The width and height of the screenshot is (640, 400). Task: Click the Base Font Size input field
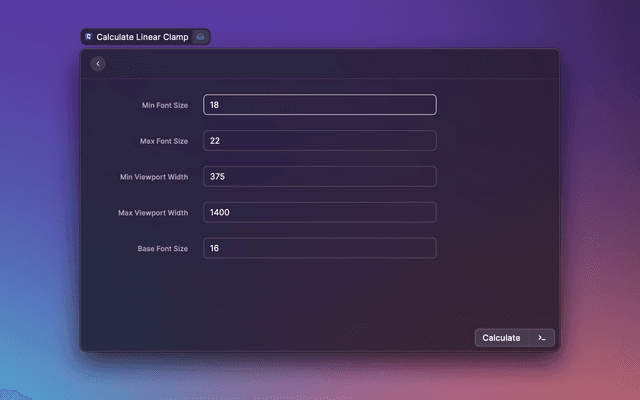tap(320, 248)
